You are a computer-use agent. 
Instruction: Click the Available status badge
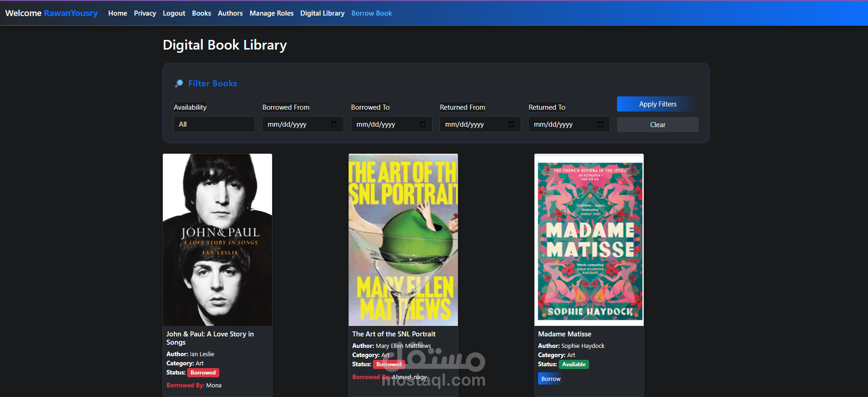(x=574, y=364)
